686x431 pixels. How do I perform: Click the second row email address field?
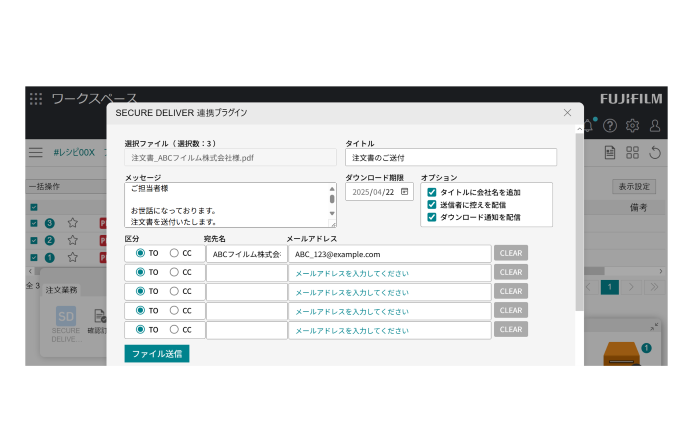[x=390, y=272]
